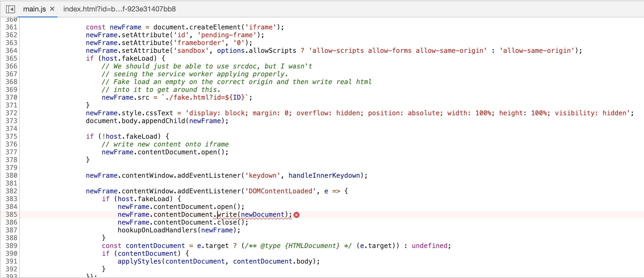Click line number 389 in the gutter

(x=11, y=246)
